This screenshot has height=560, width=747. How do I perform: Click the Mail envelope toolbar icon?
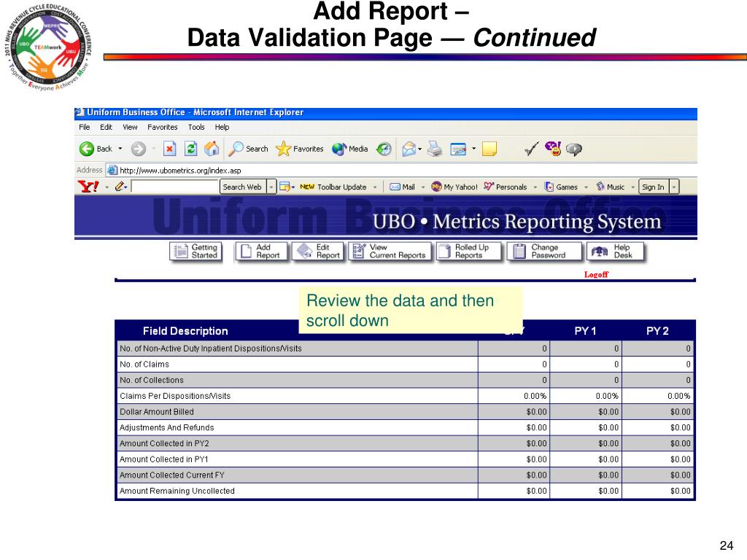pyautogui.click(x=409, y=149)
